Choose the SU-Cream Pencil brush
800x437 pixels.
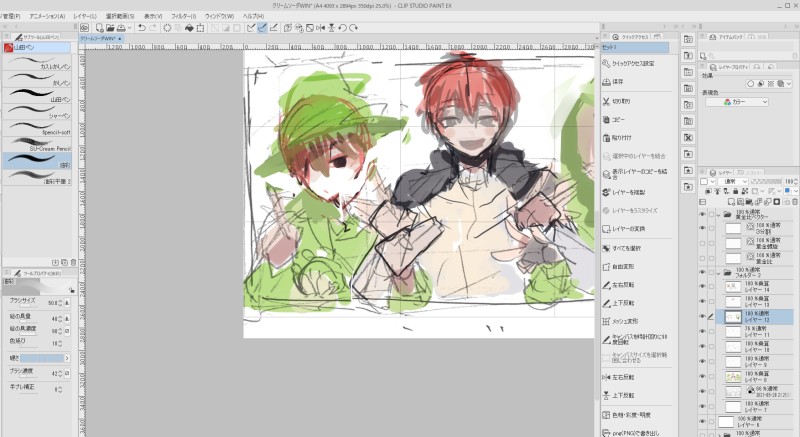click(37, 144)
